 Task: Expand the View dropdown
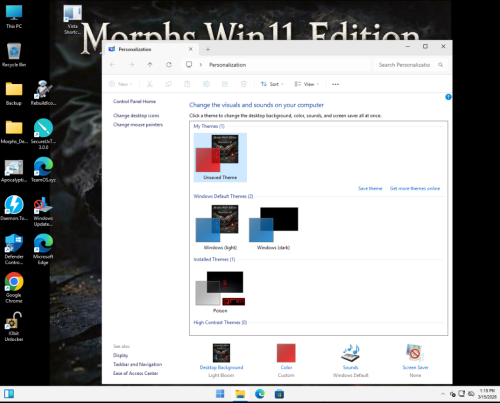[307, 84]
